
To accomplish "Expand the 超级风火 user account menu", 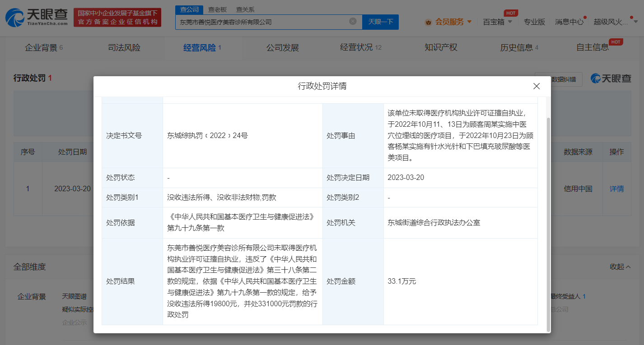I will [616, 22].
